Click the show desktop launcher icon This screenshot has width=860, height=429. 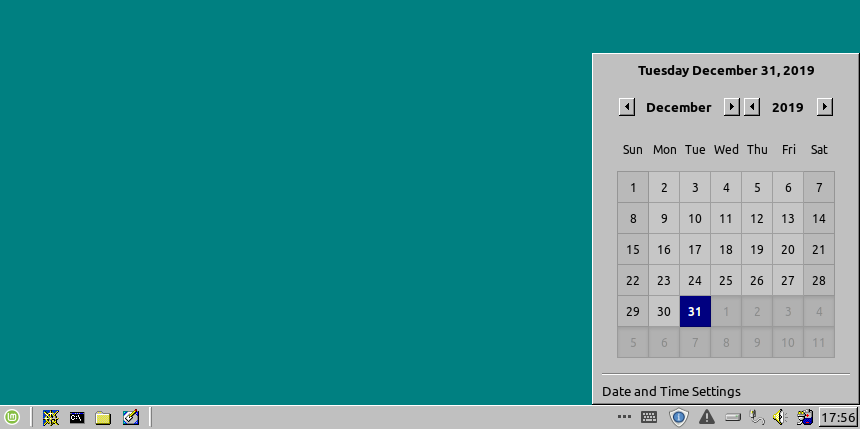49,417
